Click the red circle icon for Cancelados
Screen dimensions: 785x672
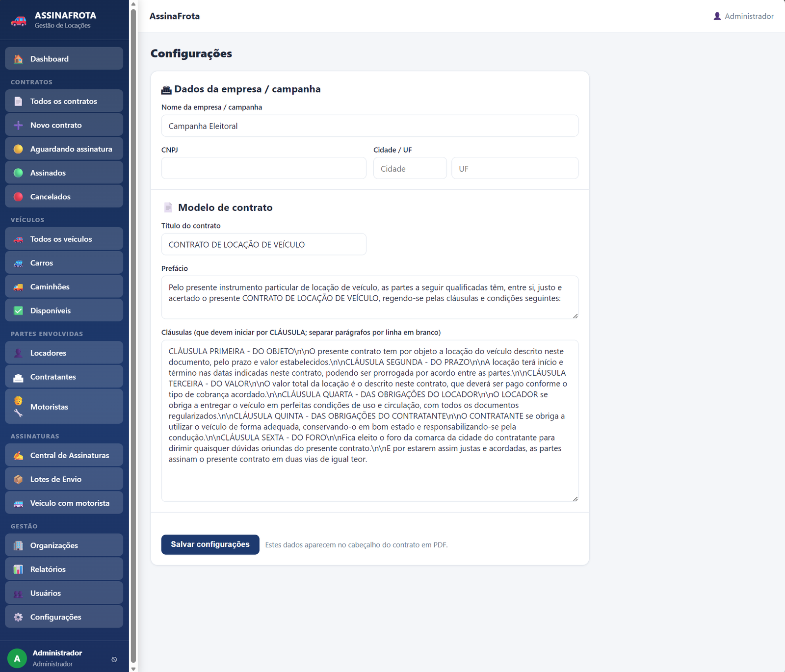coord(18,197)
